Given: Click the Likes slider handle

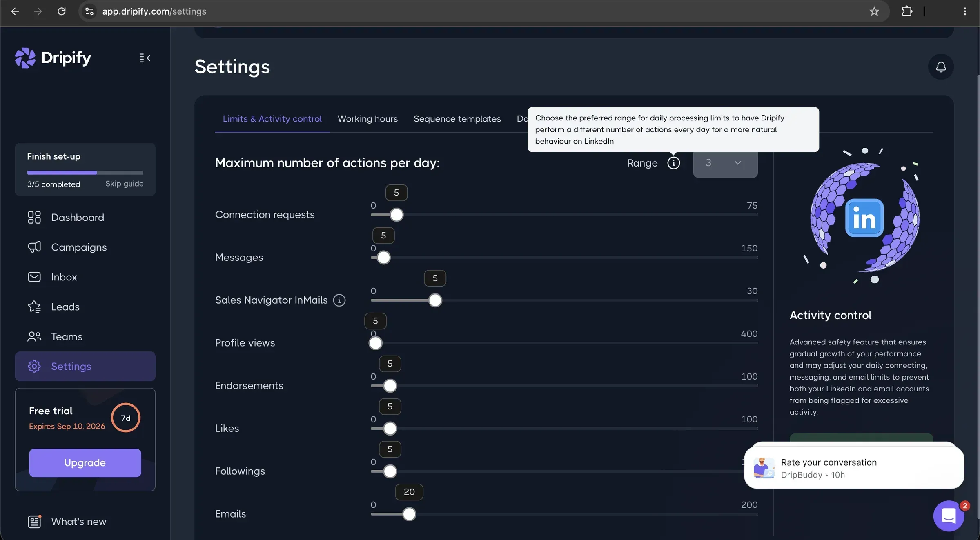Looking at the screenshot, I should click(x=390, y=429).
